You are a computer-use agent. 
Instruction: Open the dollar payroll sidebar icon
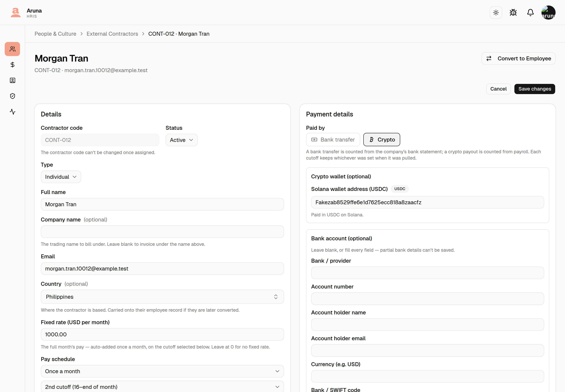click(x=12, y=65)
